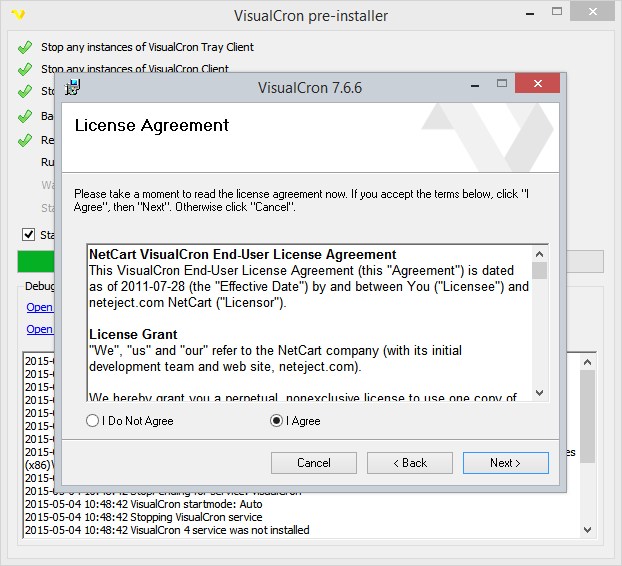
Task: Click checkmark next to 'Stop any instances of VisualCron Client'
Action: click(25, 69)
